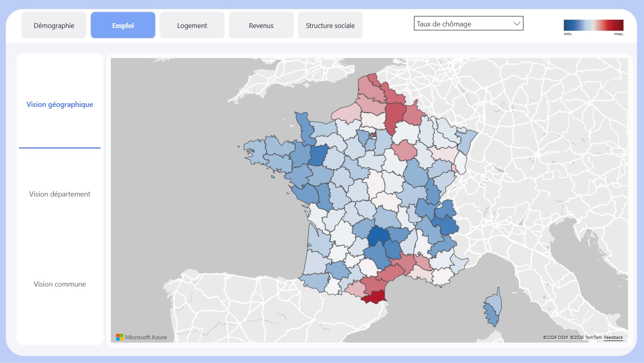Open the Taux de chômage dropdown
Image resolution: width=644 pixels, height=363 pixels.
[468, 24]
